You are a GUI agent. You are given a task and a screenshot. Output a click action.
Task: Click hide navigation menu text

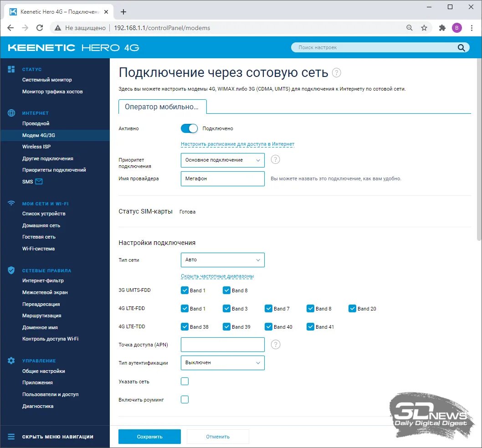pos(57,437)
